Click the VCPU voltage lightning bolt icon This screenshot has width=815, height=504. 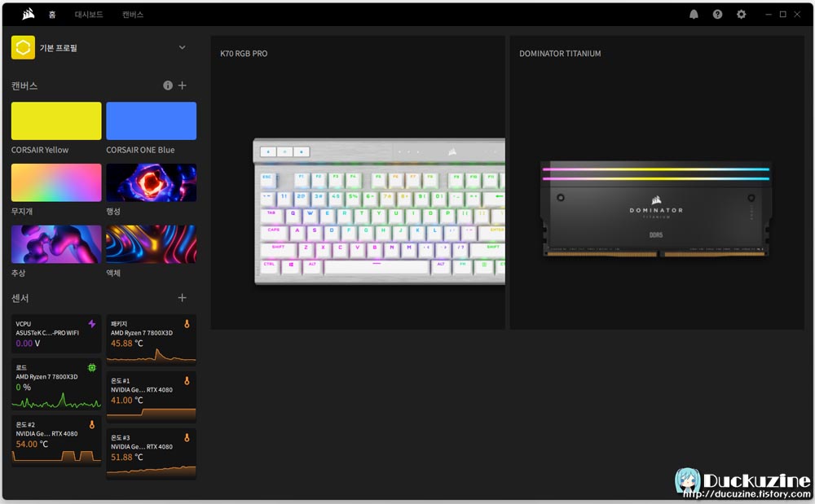tap(92, 324)
